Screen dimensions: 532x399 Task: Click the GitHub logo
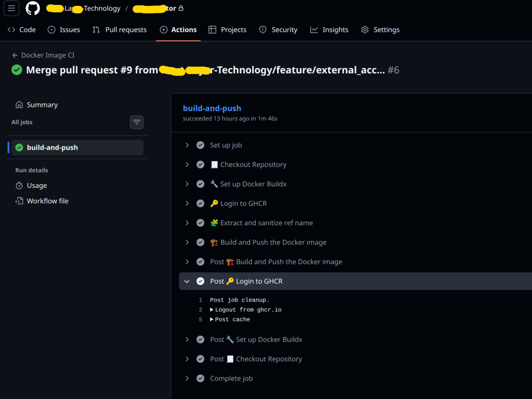(x=32, y=8)
